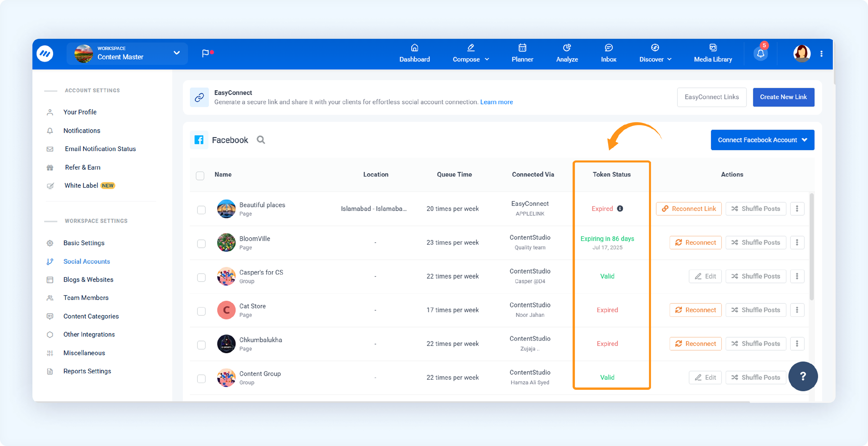Open Notifications settings in sidebar
Screen dimensions: 868x446
pyautogui.click(x=82, y=131)
